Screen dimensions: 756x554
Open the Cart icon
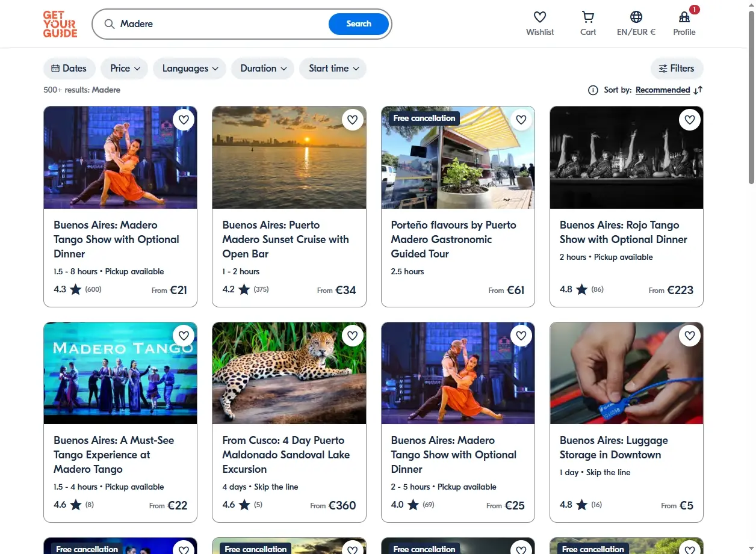pyautogui.click(x=588, y=17)
